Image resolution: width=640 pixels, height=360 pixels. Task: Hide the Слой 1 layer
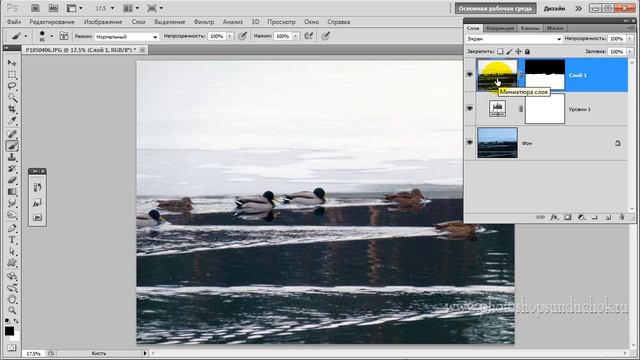(470, 75)
